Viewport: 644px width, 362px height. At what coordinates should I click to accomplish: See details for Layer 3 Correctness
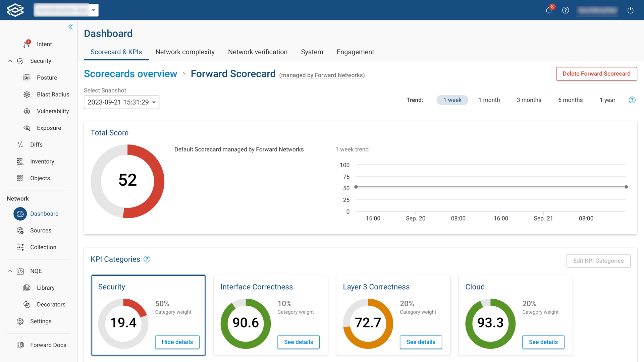pos(421,342)
